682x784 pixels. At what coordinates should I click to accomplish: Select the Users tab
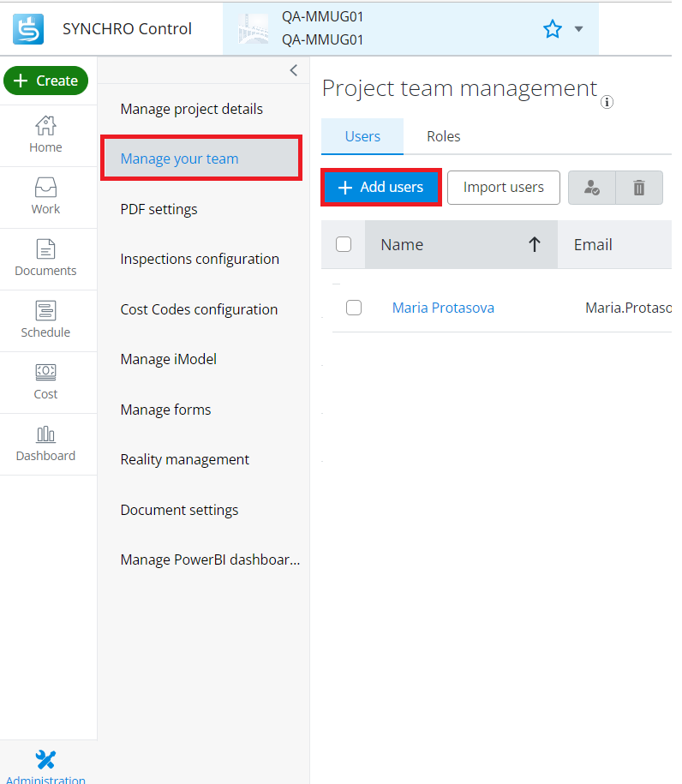tap(362, 135)
